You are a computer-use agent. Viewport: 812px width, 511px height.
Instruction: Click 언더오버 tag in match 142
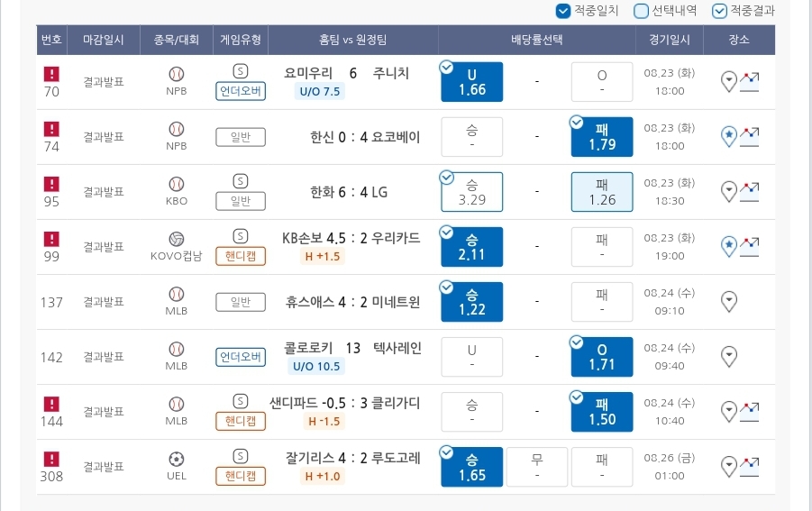241,357
